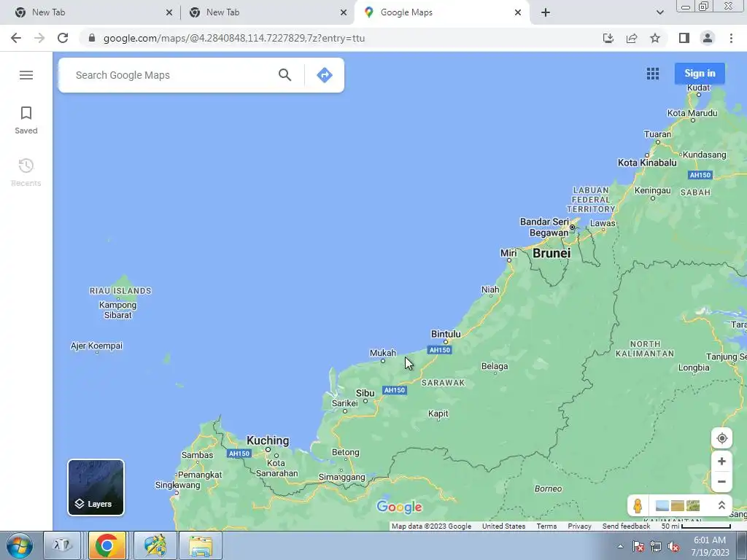Select the Street View pegman
The width and height of the screenshot is (747, 560).
click(x=638, y=505)
